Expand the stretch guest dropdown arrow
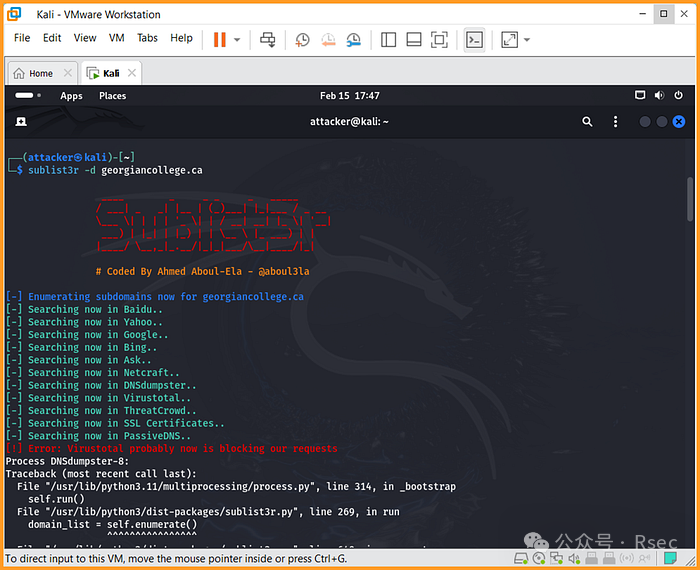Viewport: 700px width, 570px height. [x=527, y=40]
